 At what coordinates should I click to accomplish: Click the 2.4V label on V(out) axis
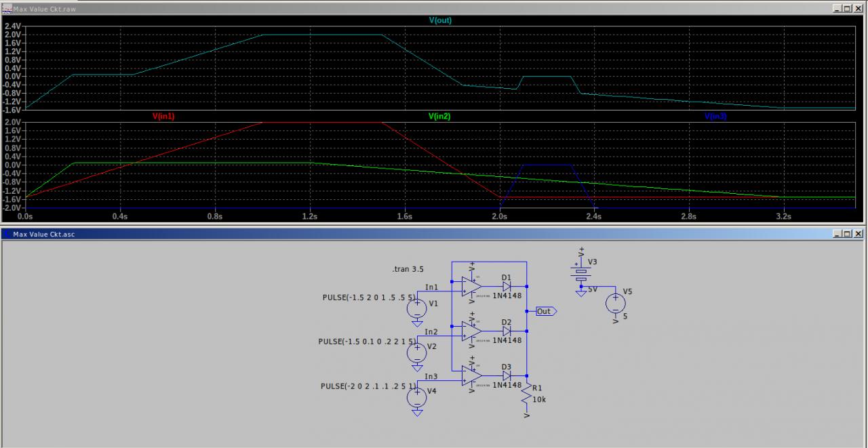[x=14, y=26]
